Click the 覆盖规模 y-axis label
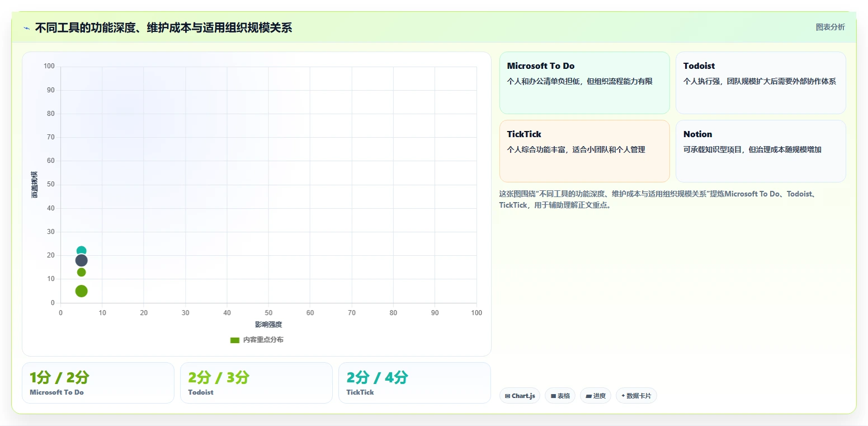The width and height of the screenshot is (868, 426). tap(35, 185)
